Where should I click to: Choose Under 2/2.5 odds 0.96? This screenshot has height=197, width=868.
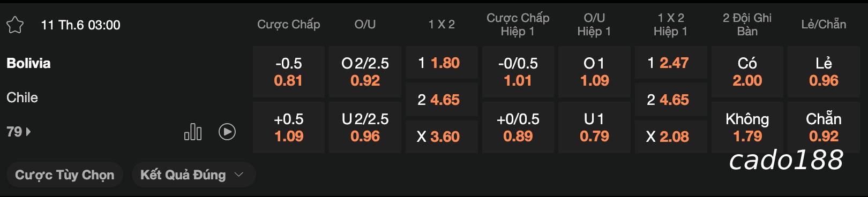(x=365, y=127)
